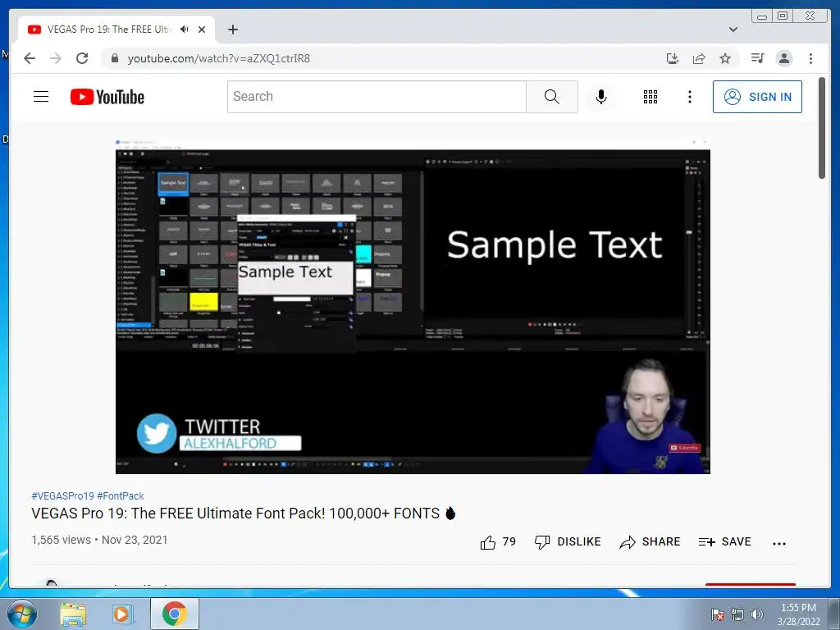Click the Subscribe watermark in video
Screen dimensions: 840x630
pos(684,448)
